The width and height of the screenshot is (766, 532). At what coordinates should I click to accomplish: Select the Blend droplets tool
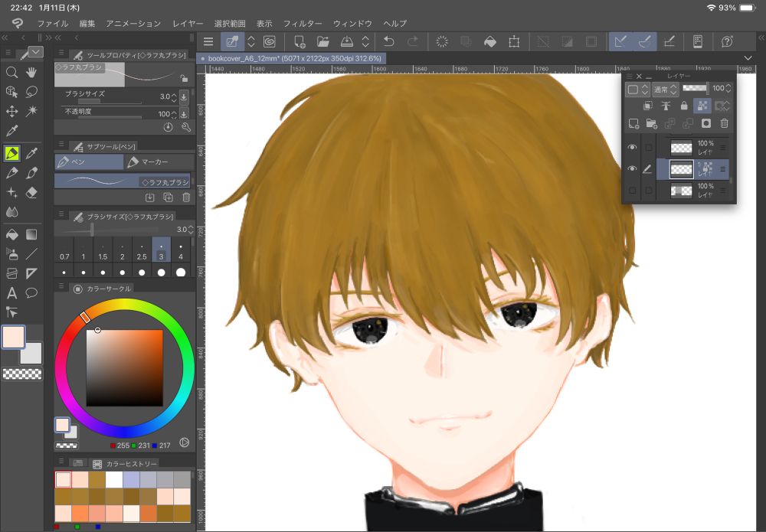[11, 212]
